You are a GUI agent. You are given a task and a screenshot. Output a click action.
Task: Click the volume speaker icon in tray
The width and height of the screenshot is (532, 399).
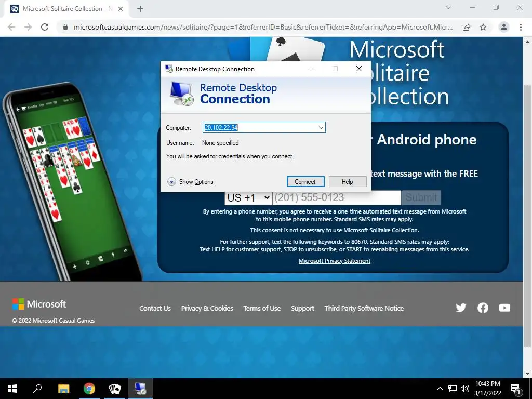(464, 389)
